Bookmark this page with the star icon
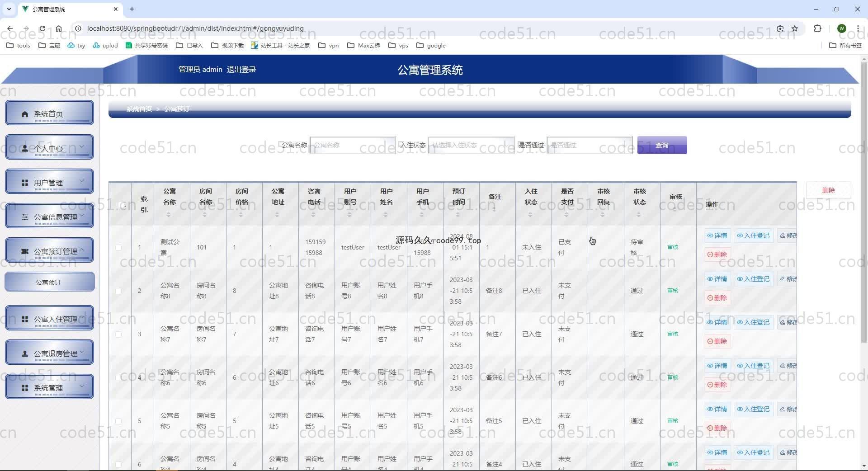868x471 pixels. click(795, 28)
